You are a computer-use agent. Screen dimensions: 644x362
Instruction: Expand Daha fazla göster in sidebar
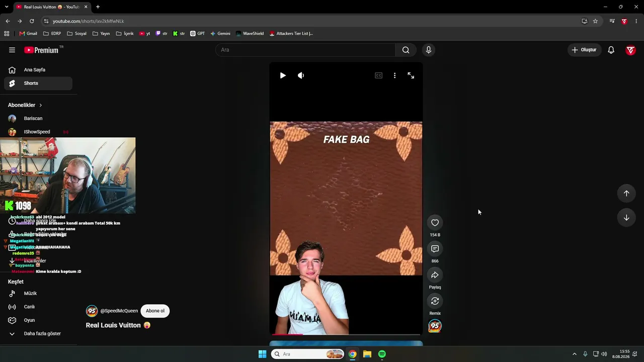click(38, 334)
